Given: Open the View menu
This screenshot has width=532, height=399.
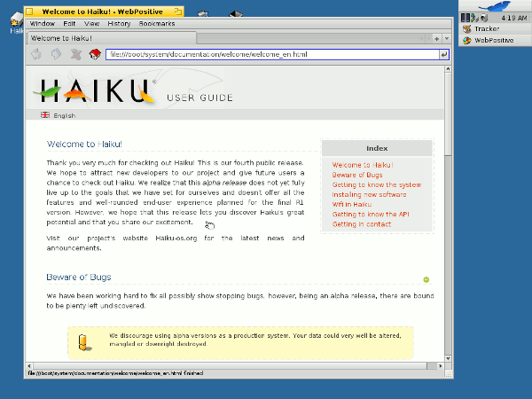Looking at the screenshot, I should coord(91,24).
